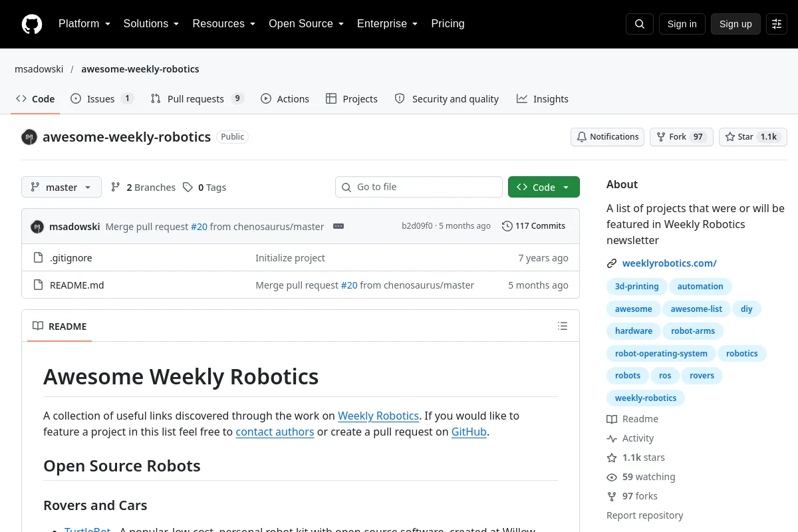The height and width of the screenshot is (532, 798).
Task: Open the README.md file
Action: [x=77, y=285]
